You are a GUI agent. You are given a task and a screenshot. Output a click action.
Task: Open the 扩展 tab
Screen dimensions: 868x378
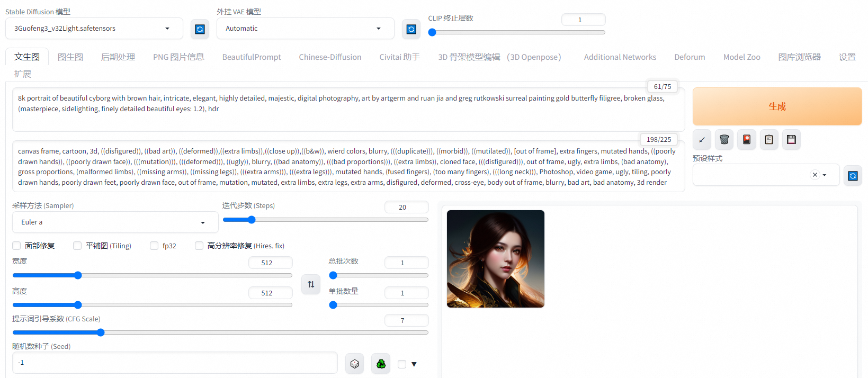click(23, 74)
